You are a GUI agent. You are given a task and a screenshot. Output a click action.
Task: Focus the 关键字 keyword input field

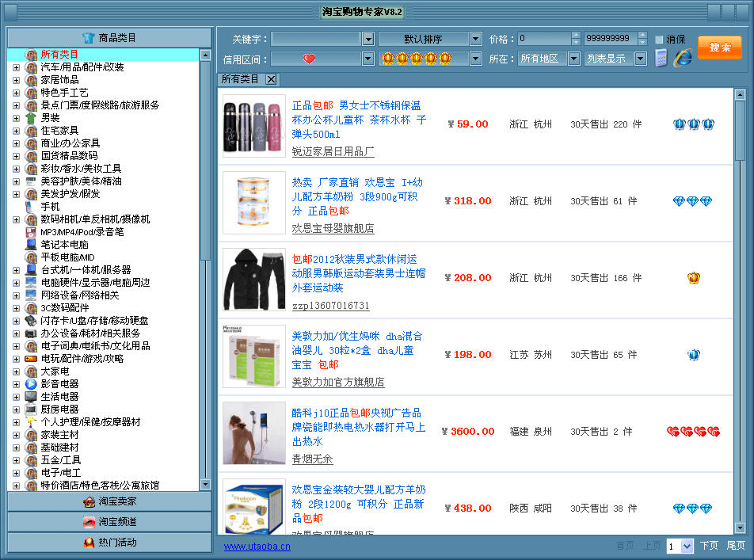point(316,39)
